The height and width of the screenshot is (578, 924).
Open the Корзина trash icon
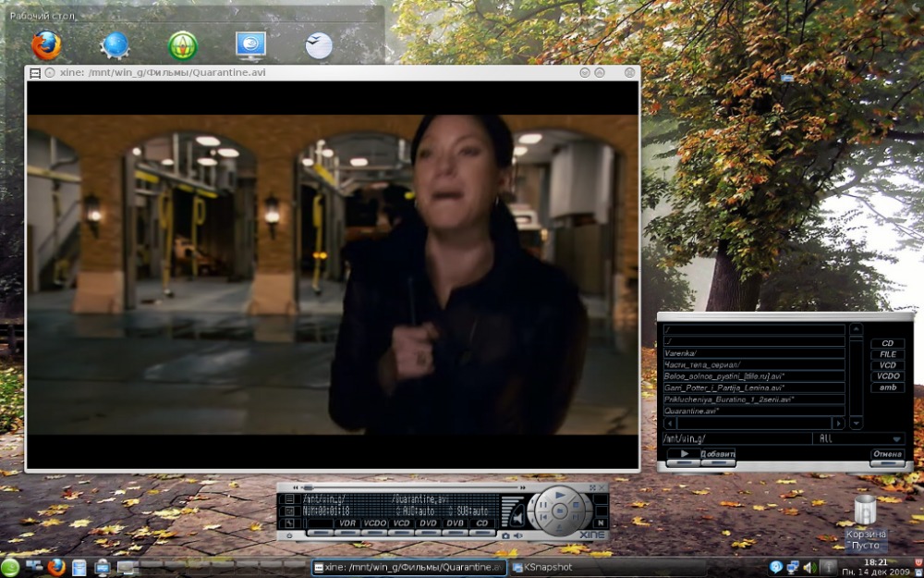[865, 522]
